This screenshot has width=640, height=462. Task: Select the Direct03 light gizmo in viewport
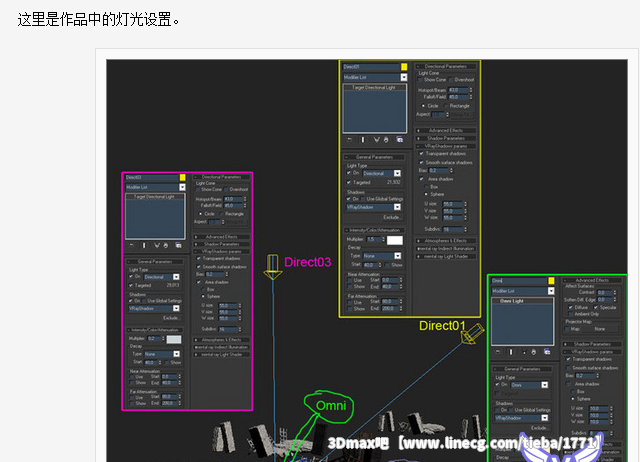[273, 267]
